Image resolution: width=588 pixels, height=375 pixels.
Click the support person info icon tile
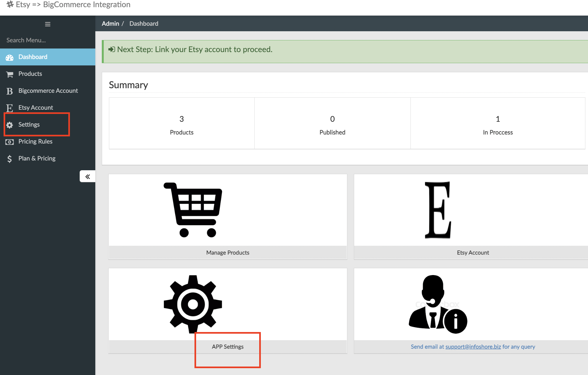pyautogui.click(x=438, y=304)
